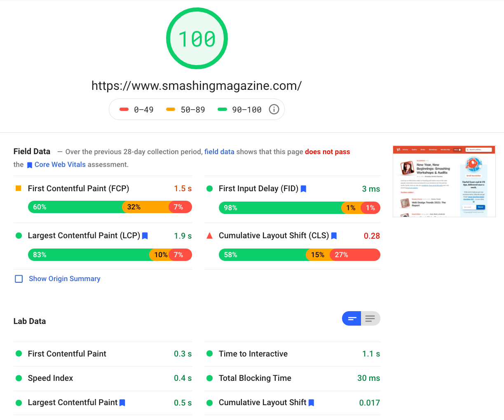This screenshot has height=420, width=504.
Task: Click the orange square indicator beside First Contentful Paint
Action: [x=18, y=188]
